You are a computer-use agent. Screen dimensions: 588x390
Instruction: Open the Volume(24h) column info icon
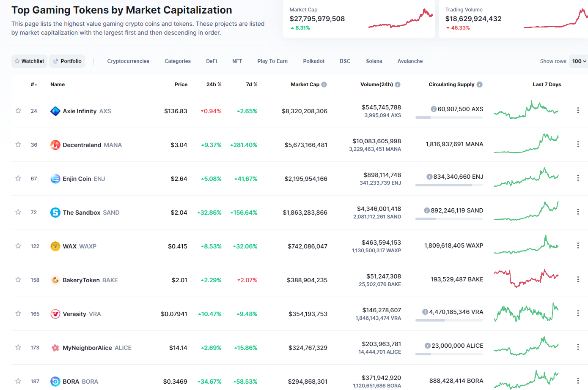(398, 85)
